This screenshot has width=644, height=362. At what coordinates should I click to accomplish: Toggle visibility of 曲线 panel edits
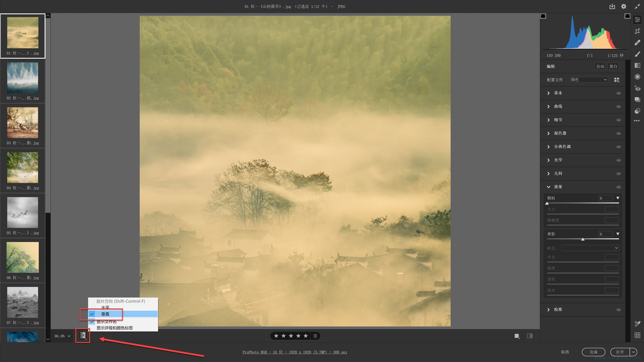pyautogui.click(x=619, y=107)
